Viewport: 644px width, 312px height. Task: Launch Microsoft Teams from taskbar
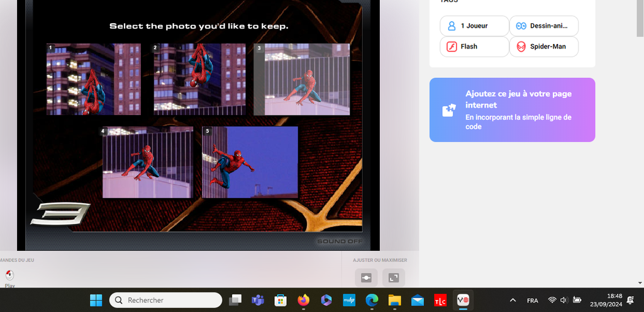point(257,300)
